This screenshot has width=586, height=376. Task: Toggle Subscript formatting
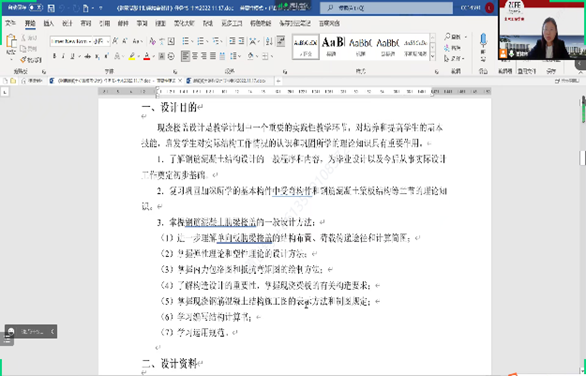pos(97,56)
